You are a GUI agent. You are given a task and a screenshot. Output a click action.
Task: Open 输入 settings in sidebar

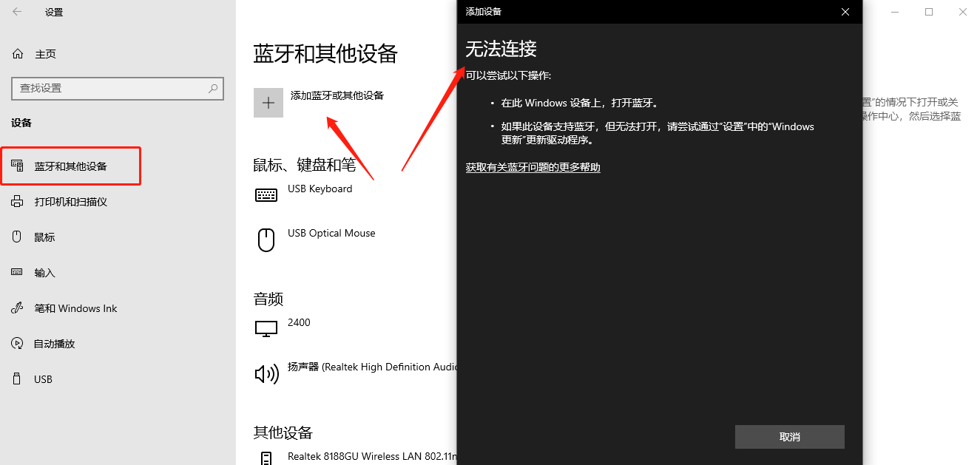point(44,273)
